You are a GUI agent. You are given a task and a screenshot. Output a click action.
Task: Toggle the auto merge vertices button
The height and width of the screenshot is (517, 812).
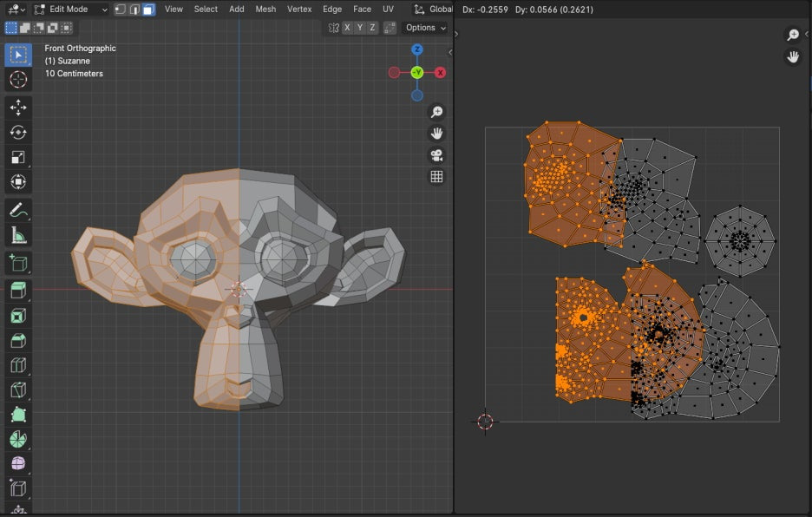(x=390, y=28)
